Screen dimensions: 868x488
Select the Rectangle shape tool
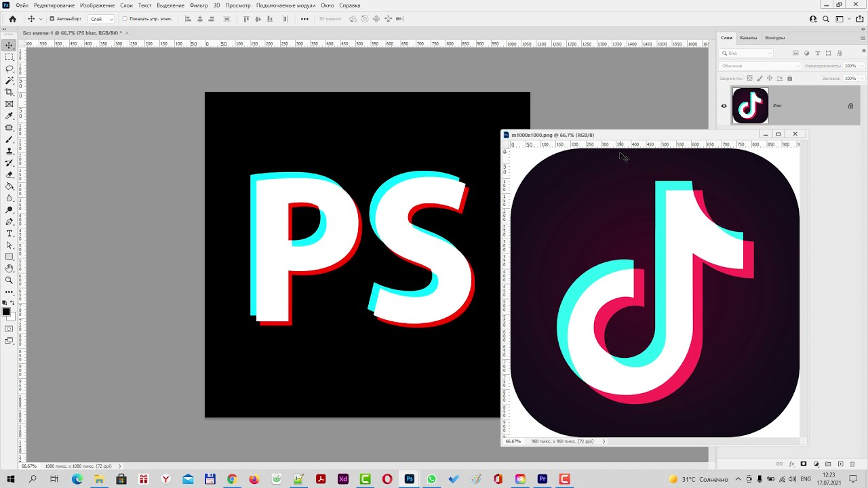tap(9, 257)
